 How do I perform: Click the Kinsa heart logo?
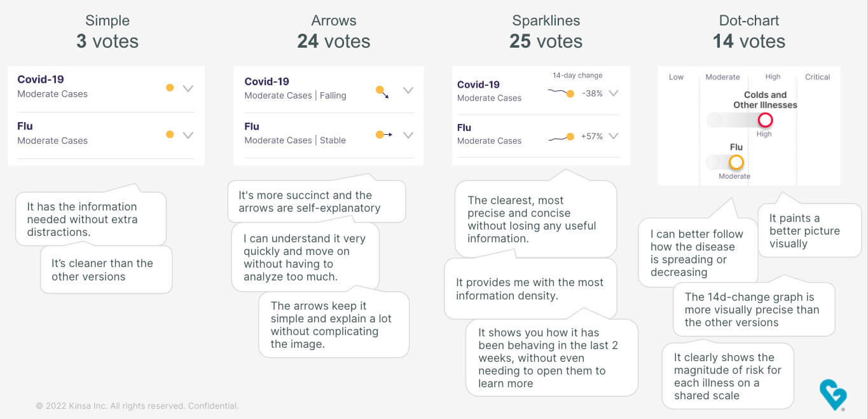pyautogui.click(x=833, y=394)
